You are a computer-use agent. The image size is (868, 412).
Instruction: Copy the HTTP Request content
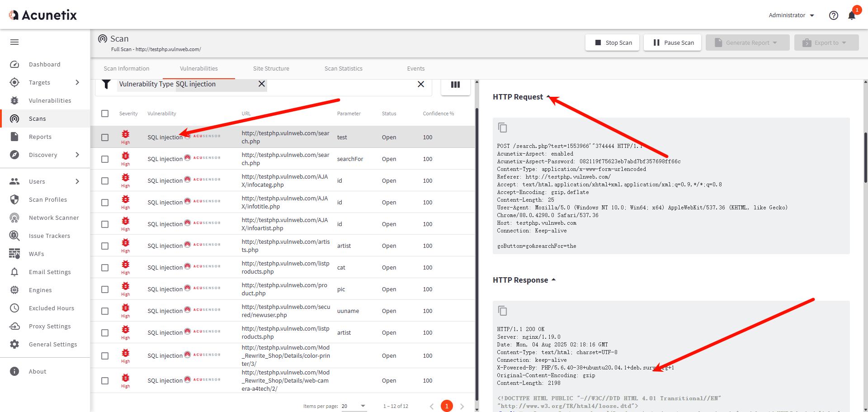click(x=502, y=128)
